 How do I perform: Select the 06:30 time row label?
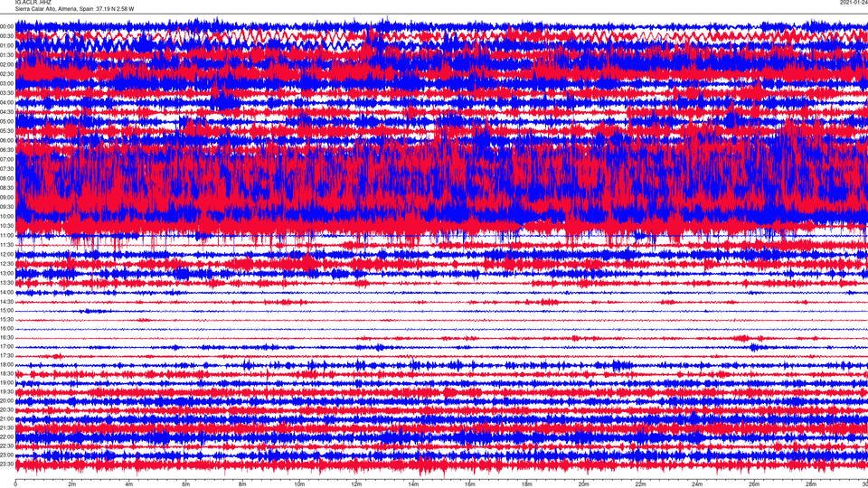(7, 150)
